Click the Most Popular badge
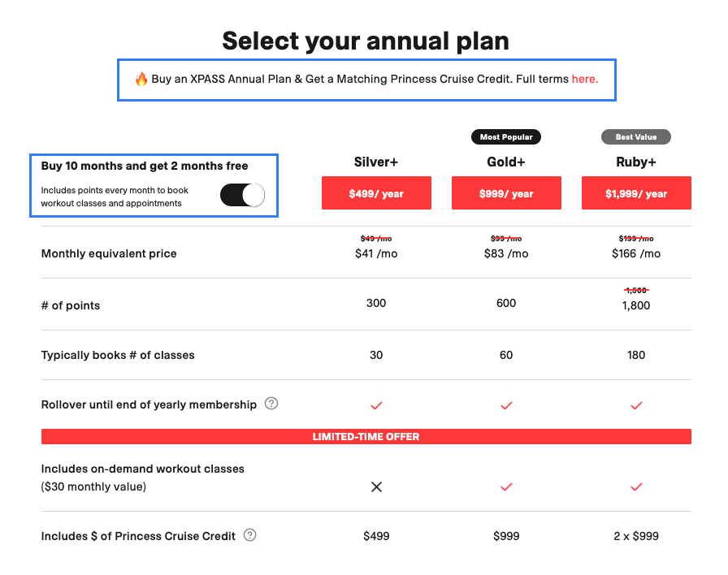This screenshot has height=575, width=728. tap(506, 137)
